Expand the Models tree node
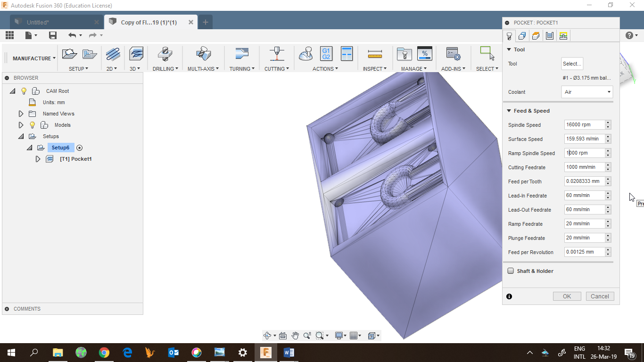 click(x=21, y=125)
